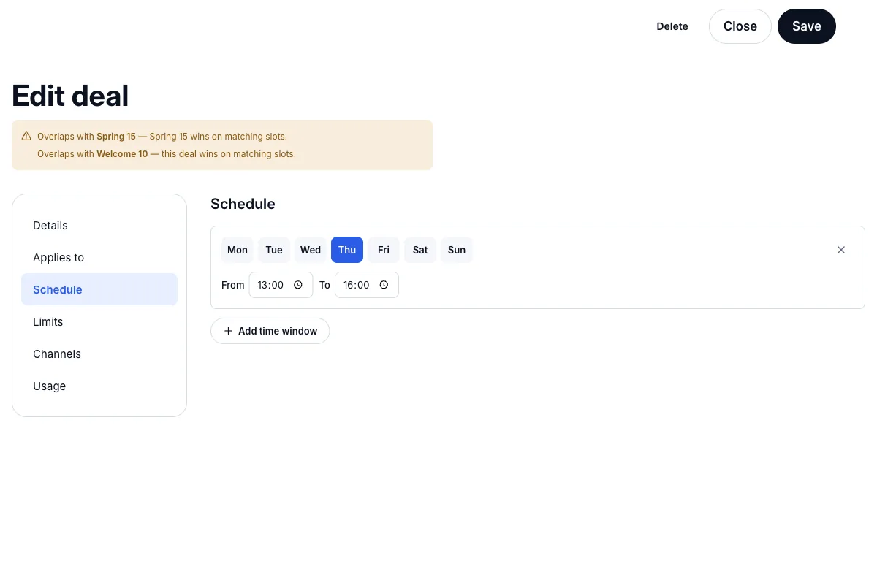Go to the Limits section
877x588 pixels.
[x=99, y=321]
